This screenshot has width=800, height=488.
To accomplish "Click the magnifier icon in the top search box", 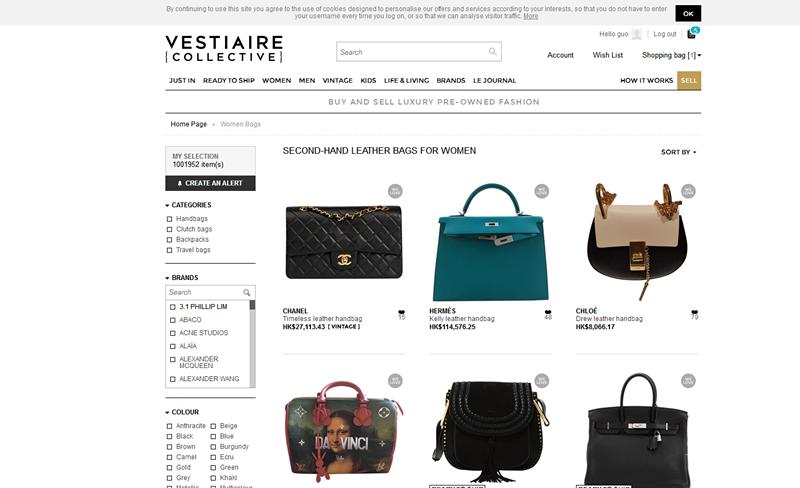I will click(x=492, y=52).
